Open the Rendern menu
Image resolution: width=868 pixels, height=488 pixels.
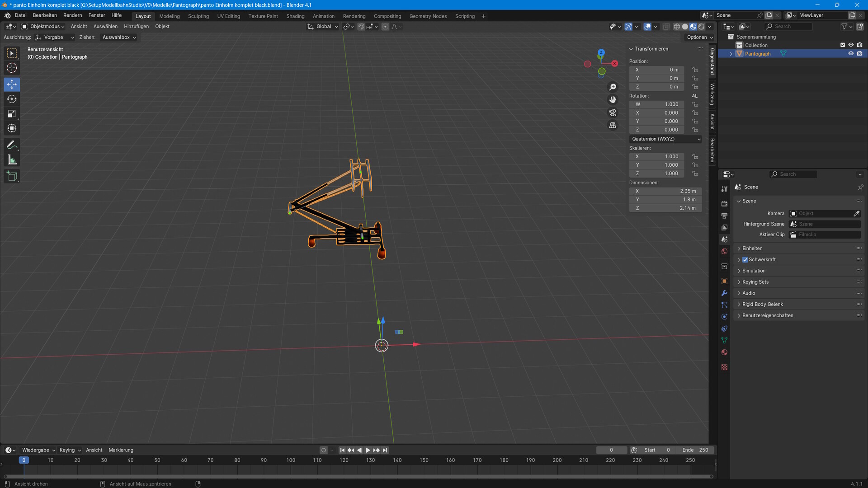72,15
